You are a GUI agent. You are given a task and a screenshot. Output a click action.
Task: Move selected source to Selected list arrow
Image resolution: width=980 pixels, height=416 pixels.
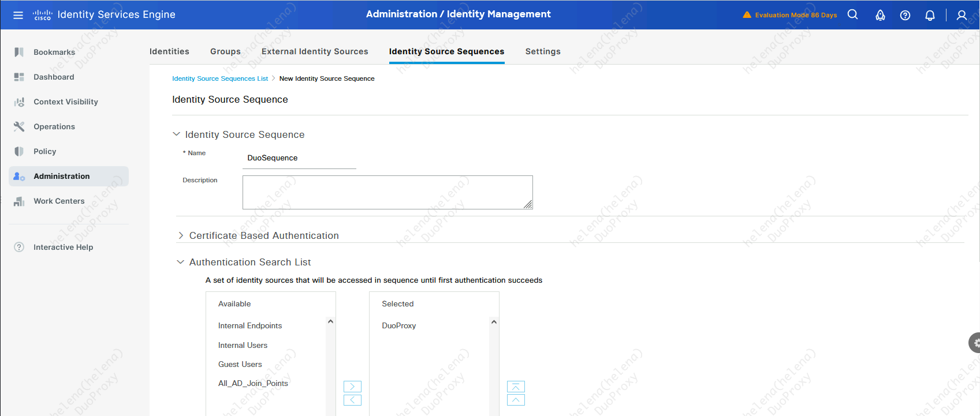[352, 387]
